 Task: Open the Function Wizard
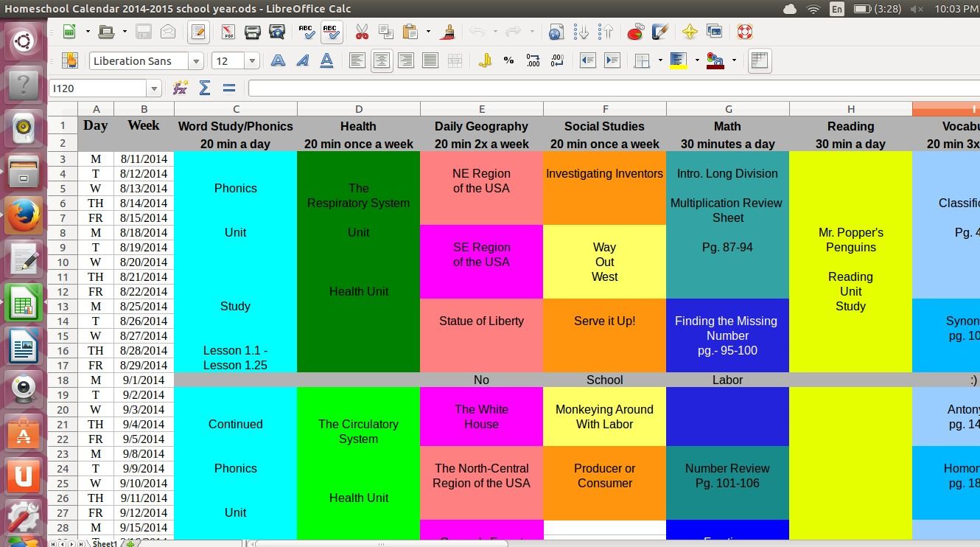click(180, 88)
